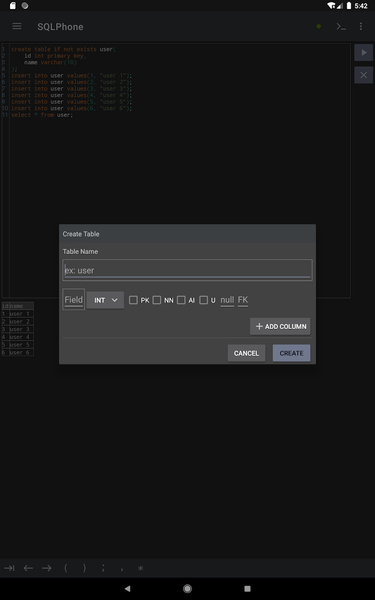
Task: Focus the Table Name input field
Action: 188,270
